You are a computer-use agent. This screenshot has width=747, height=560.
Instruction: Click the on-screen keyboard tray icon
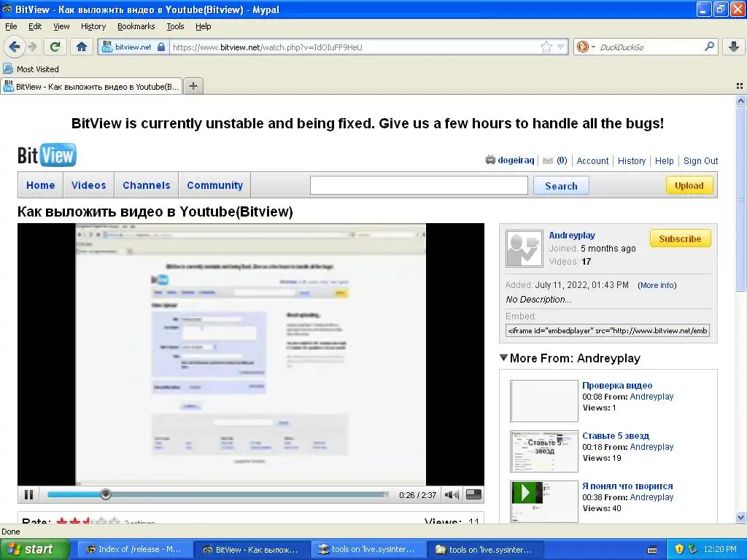click(652, 550)
